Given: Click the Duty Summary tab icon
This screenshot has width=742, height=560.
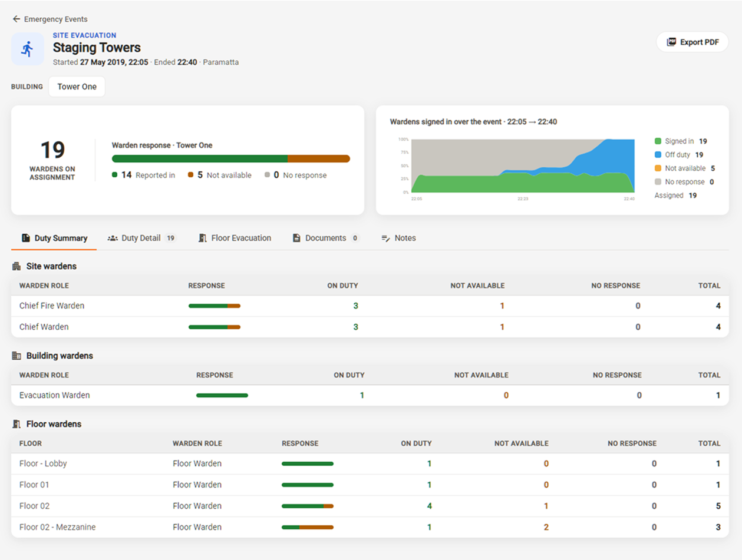Looking at the screenshot, I should coord(26,238).
